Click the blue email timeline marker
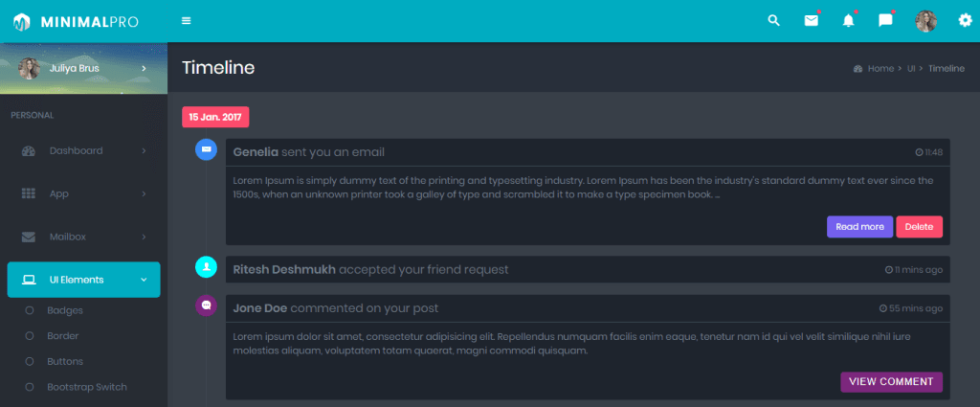This screenshot has width=980, height=407. pos(206,150)
